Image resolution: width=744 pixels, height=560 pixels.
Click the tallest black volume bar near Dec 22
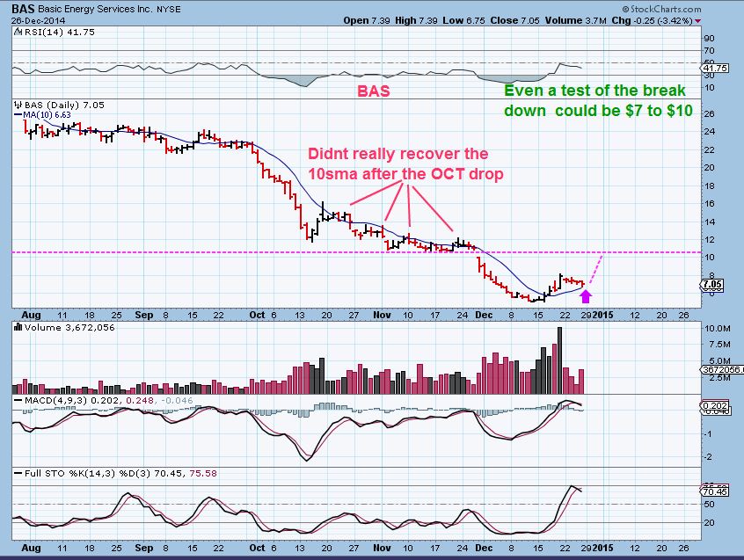559,360
